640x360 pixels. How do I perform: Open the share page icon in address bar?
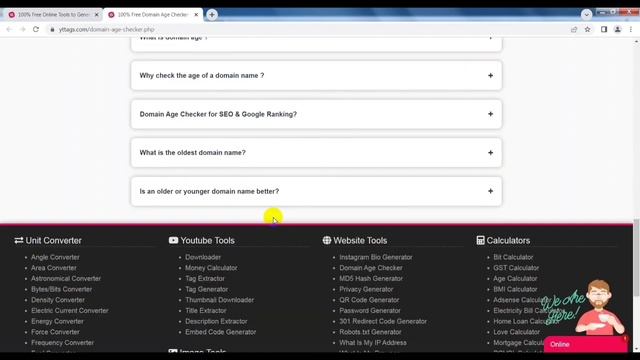[574, 29]
